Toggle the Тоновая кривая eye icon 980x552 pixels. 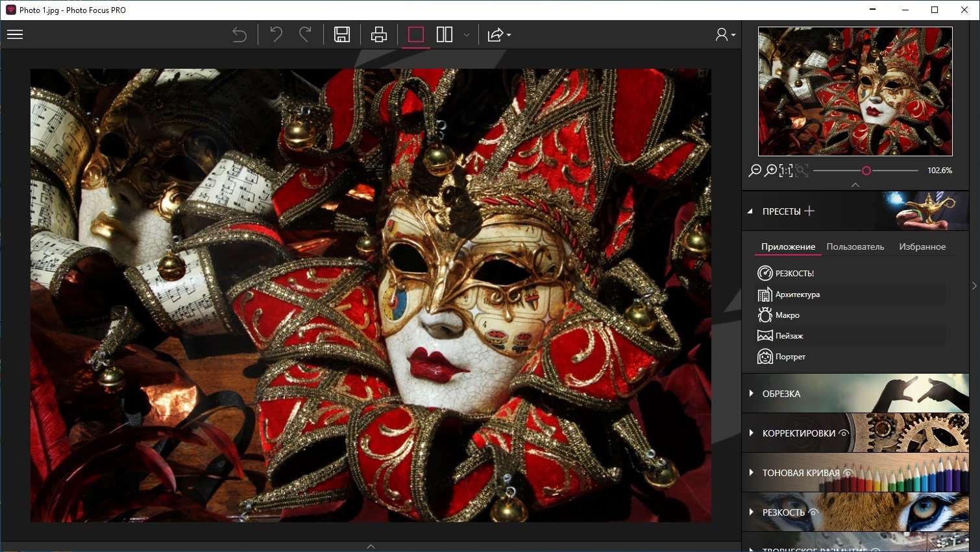[848, 473]
